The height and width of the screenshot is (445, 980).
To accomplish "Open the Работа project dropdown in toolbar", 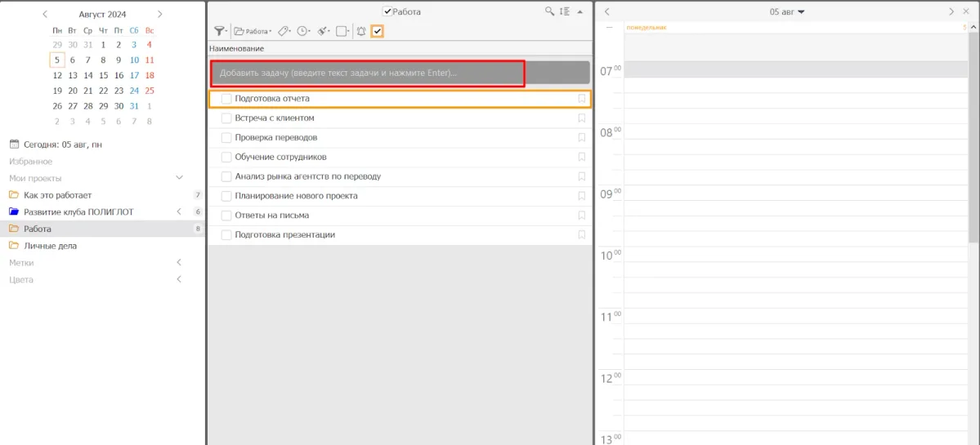I will tap(253, 31).
